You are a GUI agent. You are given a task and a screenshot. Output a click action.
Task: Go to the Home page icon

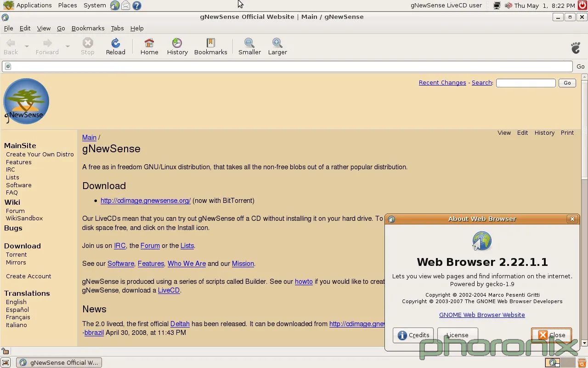pyautogui.click(x=149, y=43)
